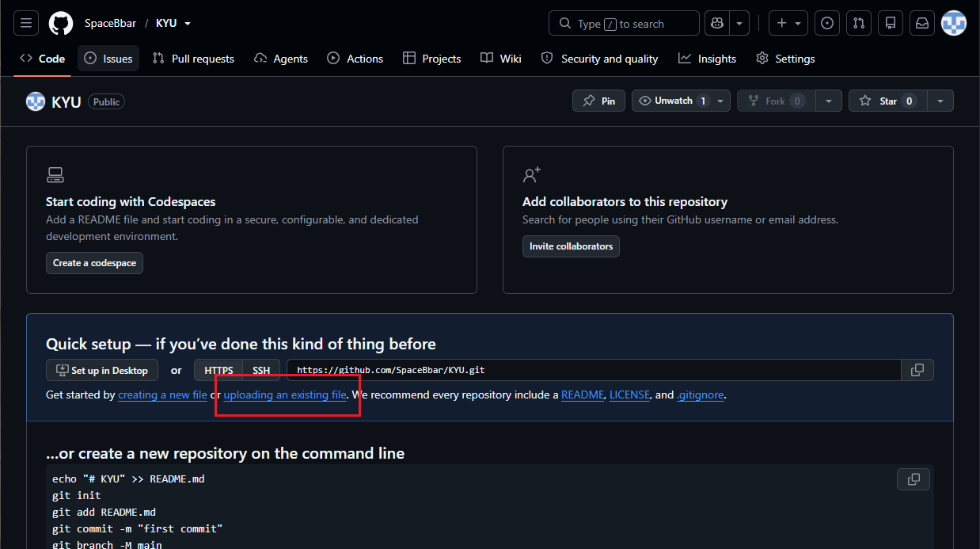The height and width of the screenshot is (549, 980).
Task: Click the Public visibility badge
Action: (x=106, y=101)
